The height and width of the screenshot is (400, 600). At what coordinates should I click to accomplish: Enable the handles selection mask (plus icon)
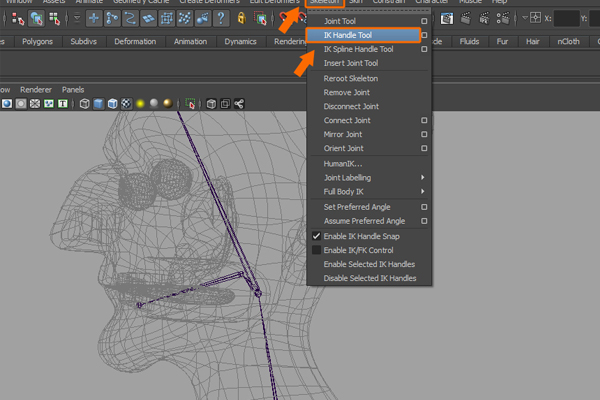click(x=94, y=18)
